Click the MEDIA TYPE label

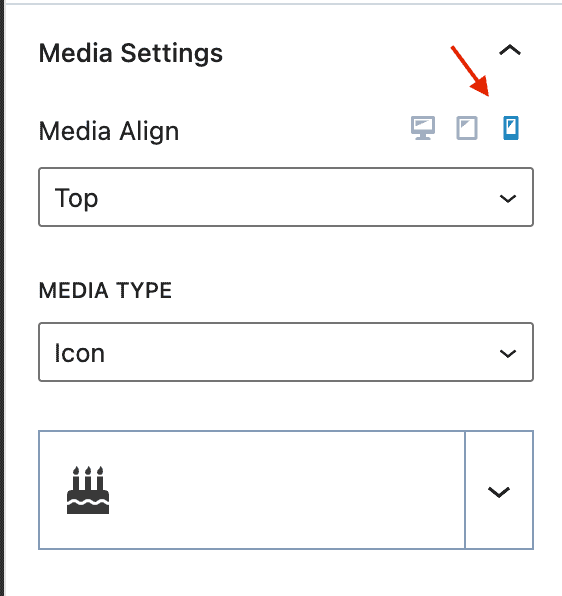(x=105, y=290)
